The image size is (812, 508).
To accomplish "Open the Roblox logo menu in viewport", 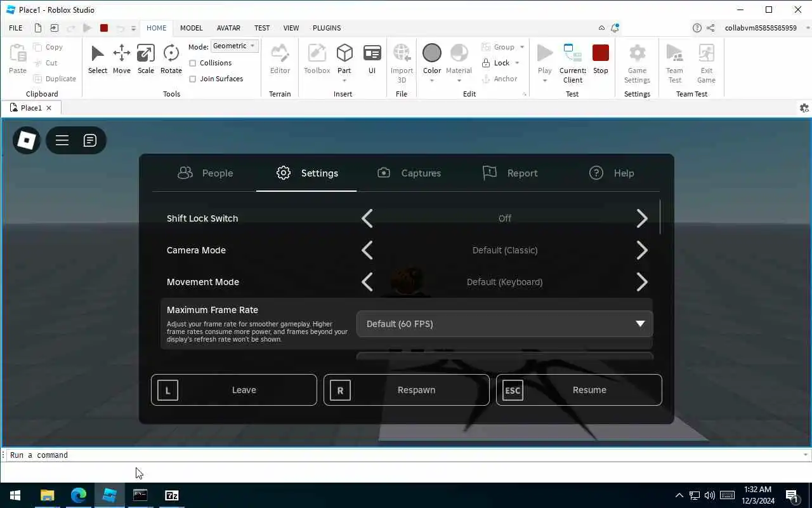I will (27, 140).
